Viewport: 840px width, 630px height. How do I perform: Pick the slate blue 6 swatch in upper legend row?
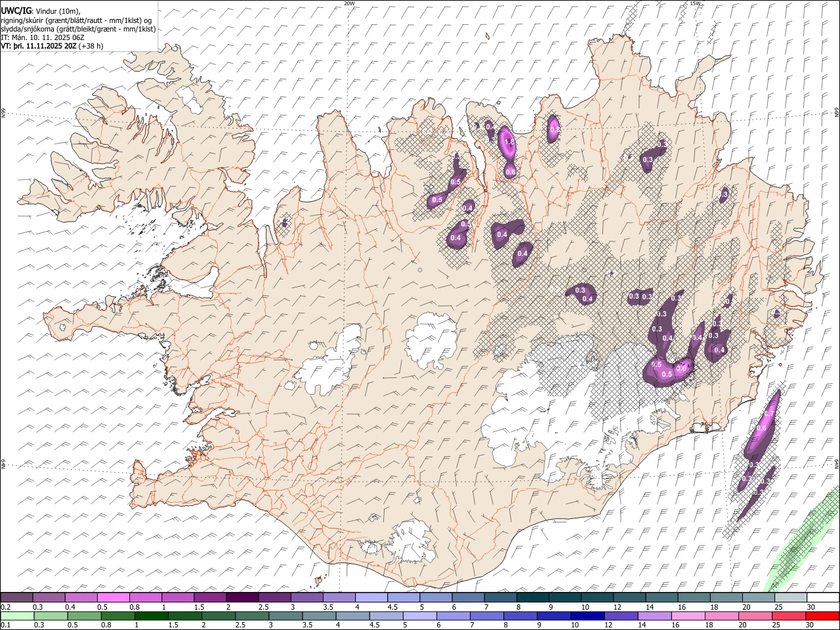tap(468, 598)
